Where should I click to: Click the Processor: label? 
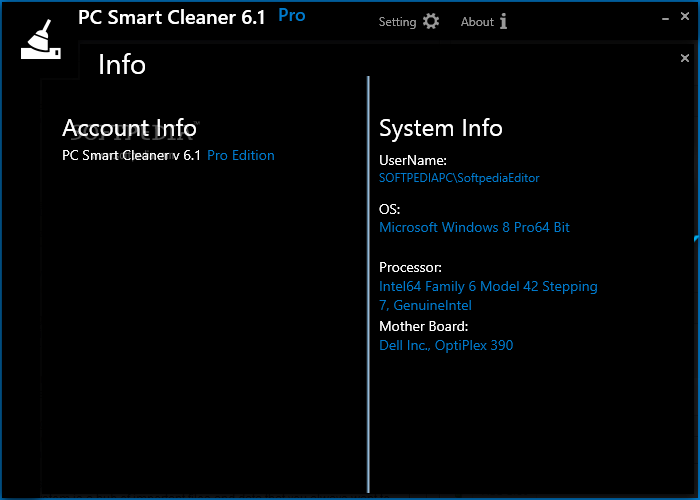(x=410, y=267)
